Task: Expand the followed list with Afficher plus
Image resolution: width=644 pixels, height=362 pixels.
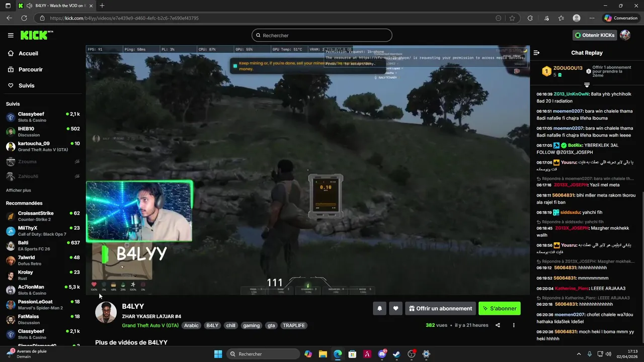Action: pos(19,191)
